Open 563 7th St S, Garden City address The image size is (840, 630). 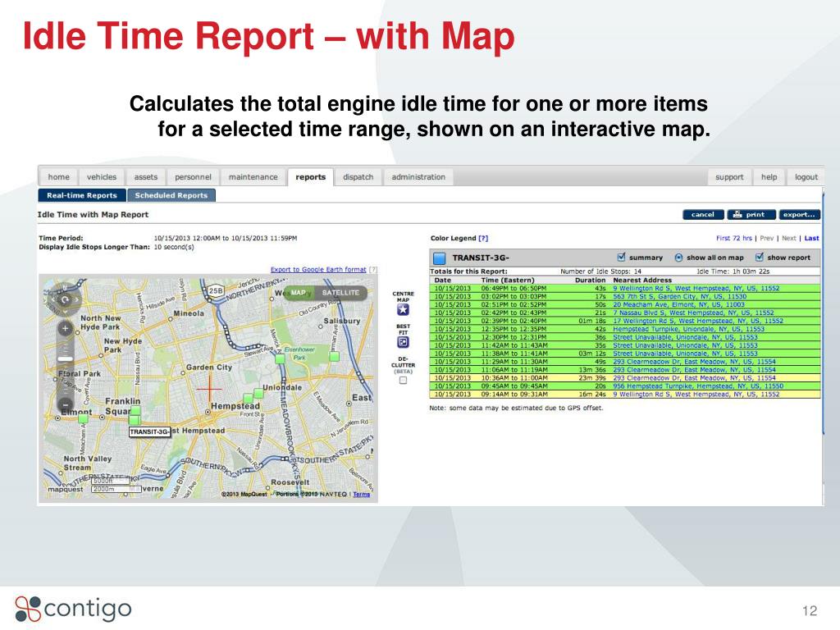[679, 296]
